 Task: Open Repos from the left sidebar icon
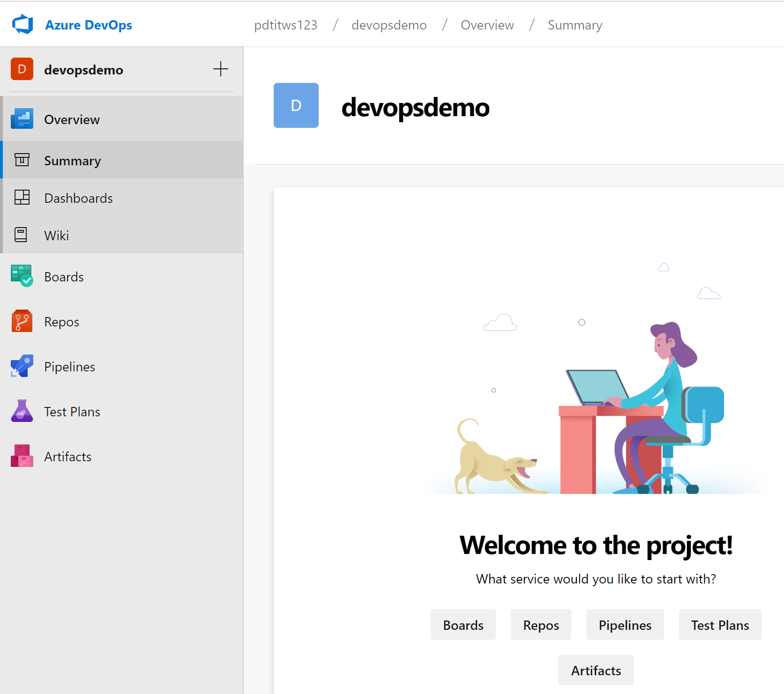[x=22, y=321]
